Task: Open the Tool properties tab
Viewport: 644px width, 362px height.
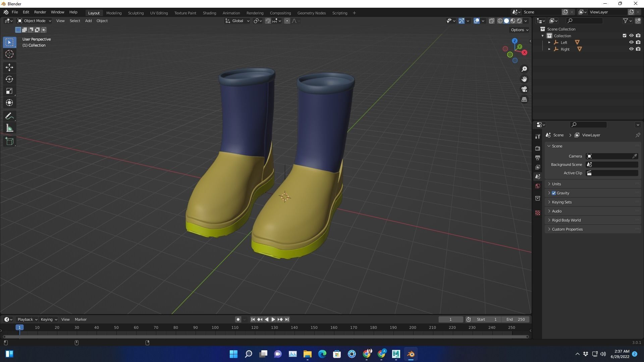Action: [x=538, y=136]
